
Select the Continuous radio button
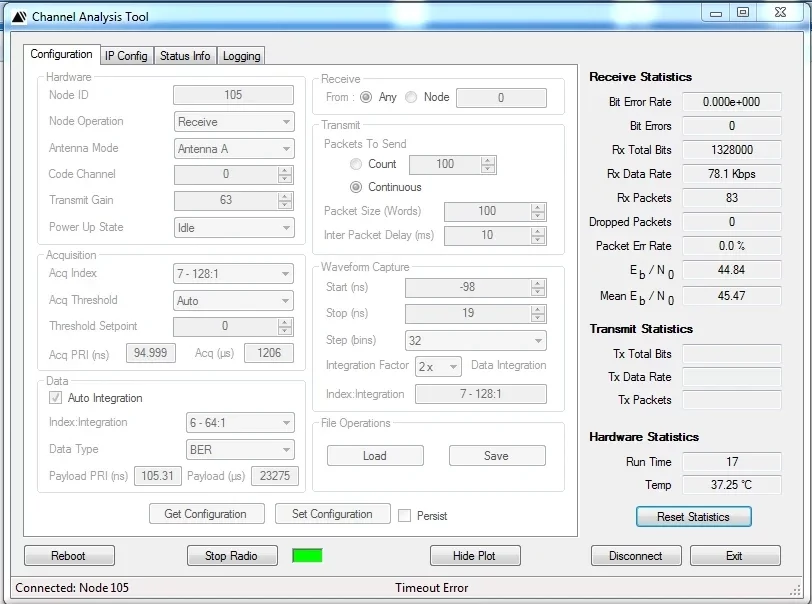click(x=356, y=187)
